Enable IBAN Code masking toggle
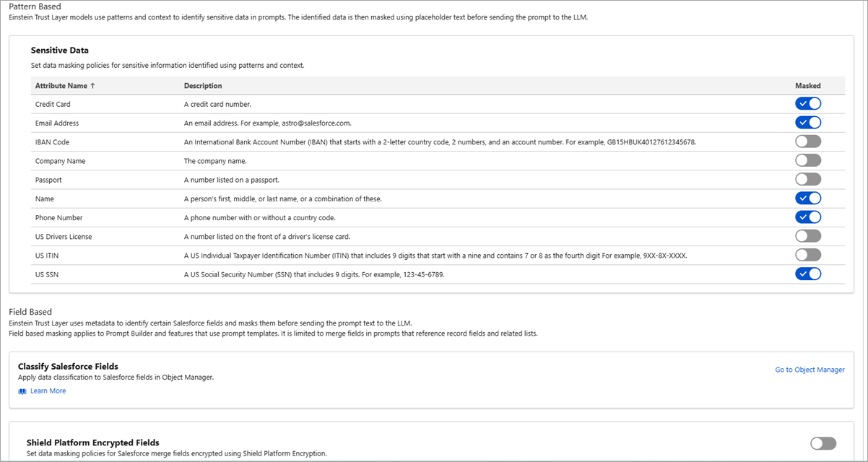 coord(808,141)
